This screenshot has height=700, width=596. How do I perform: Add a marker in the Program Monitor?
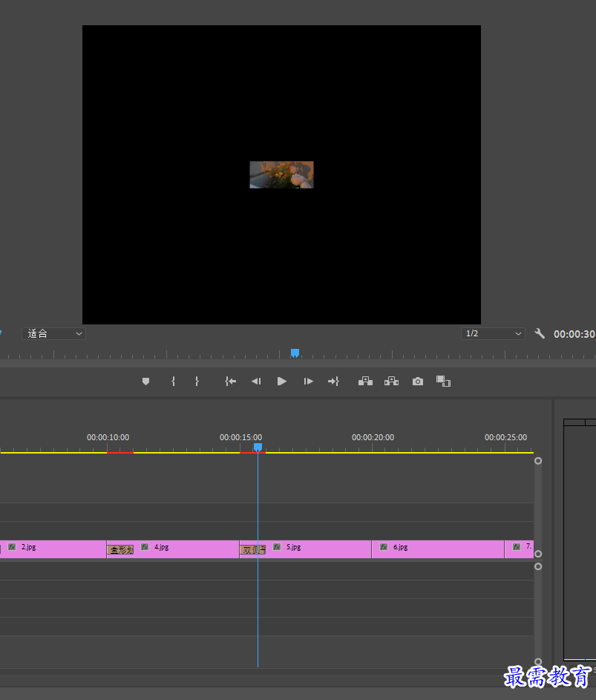tap(145, 382)
